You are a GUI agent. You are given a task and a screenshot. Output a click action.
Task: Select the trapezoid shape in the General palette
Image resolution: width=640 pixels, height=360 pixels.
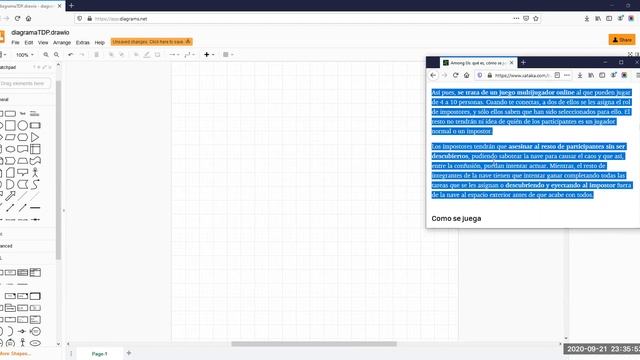(22, 161)
